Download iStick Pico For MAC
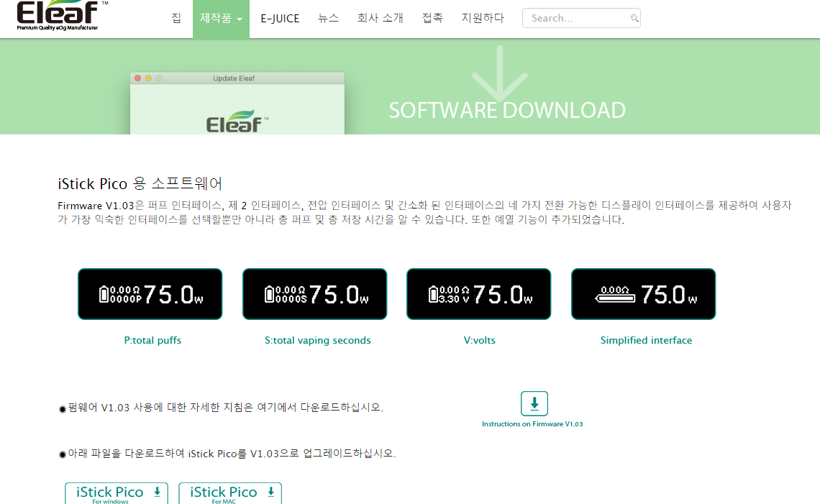Image resolution: width=820 pixels, height=504 pixels. point(230,493)
